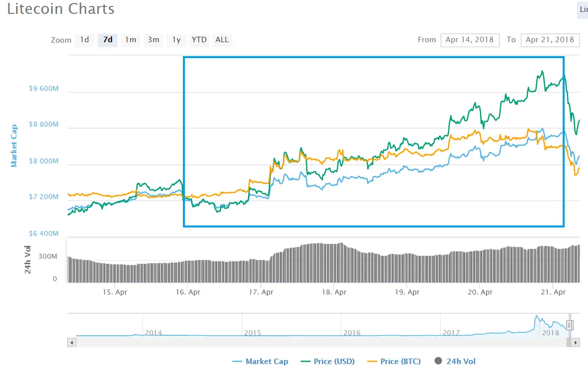Viewport: 588px width, 373px height.
Task: Click the $8 000M axis value
Action: coord(44,161)
